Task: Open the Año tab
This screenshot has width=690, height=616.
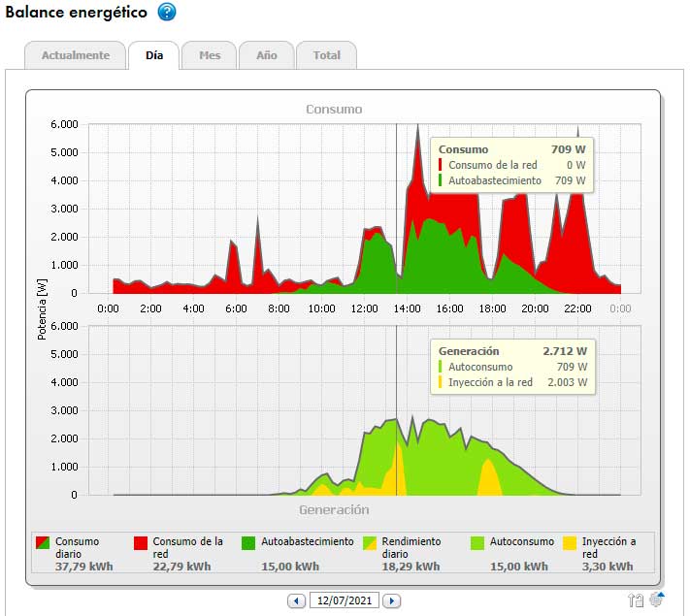Action: coord(267,55)
